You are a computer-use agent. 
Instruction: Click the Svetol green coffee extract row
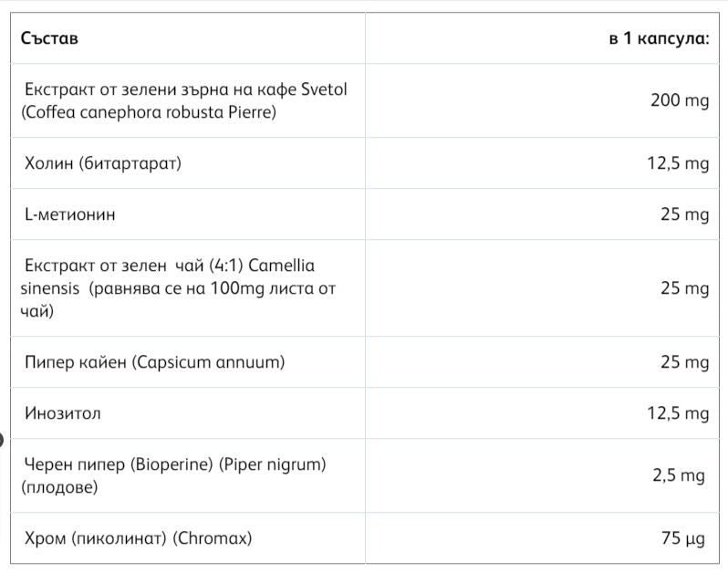tap(365, 100)
